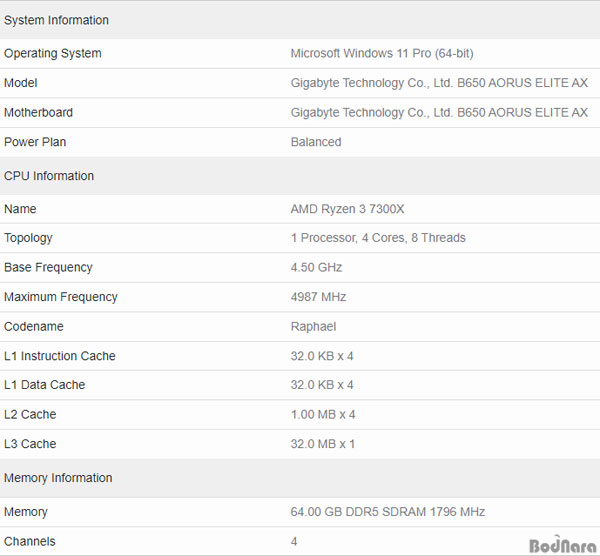The height and width of the screenshot is (556, 600).
Task: Click the Channels label
Action: [x=29, y=541]
